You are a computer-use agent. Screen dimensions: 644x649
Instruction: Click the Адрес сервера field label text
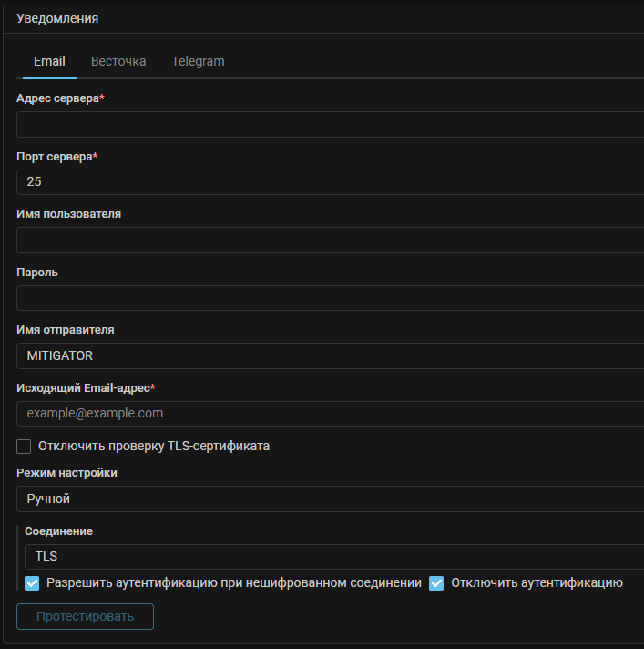[58, 98]
